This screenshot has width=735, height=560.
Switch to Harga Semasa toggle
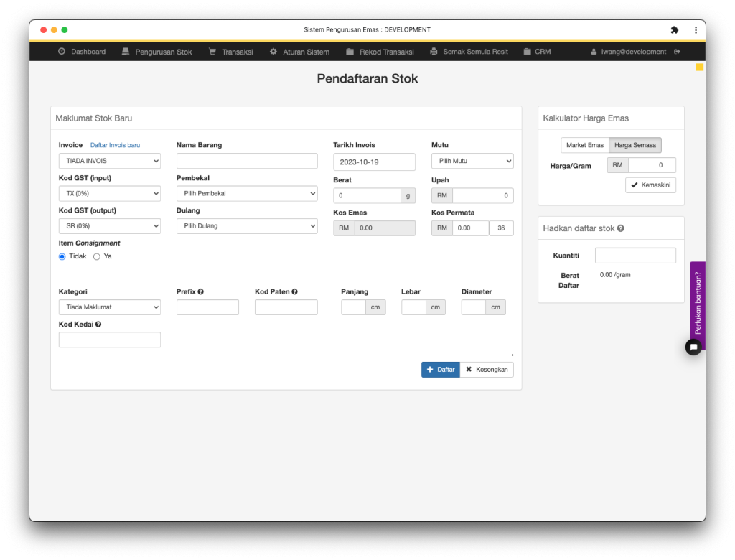click(635, 145)
